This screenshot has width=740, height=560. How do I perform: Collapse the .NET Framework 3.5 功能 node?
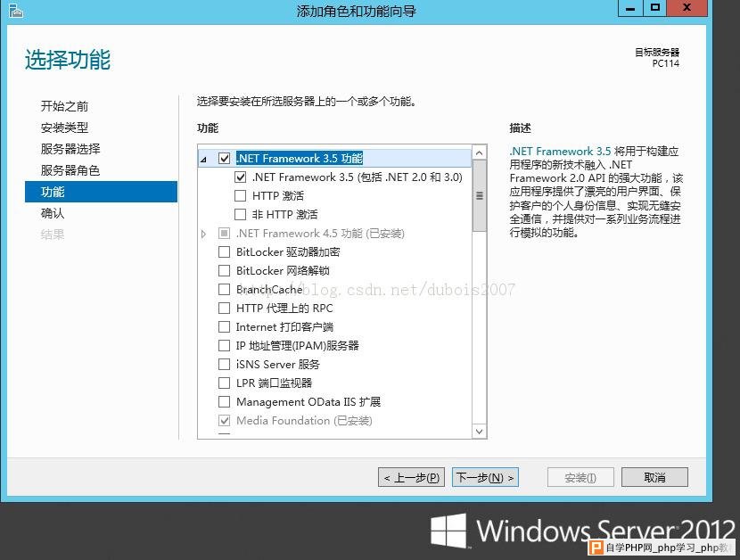tap(203, 159)
